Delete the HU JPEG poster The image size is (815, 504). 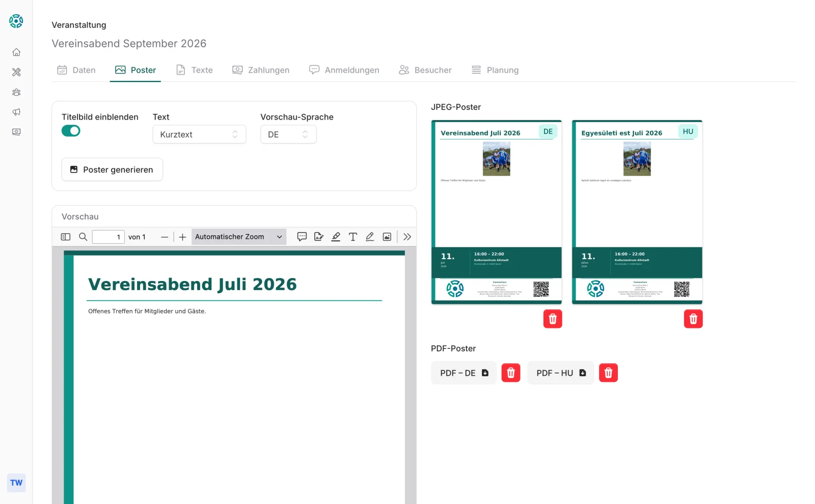pos(693,319)
